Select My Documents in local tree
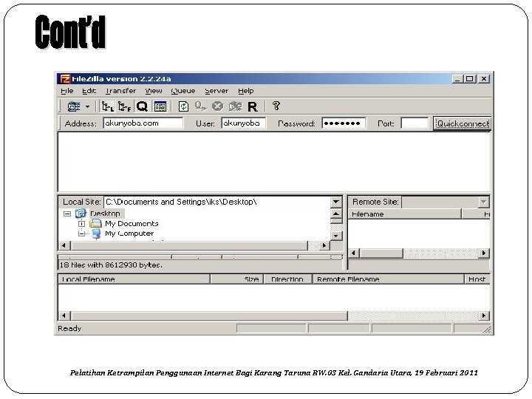Viewport: 532px width, 399px height. pos(132,224)
